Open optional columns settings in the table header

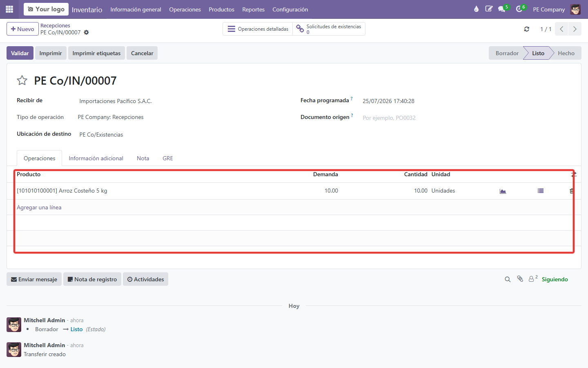[574, 175]
